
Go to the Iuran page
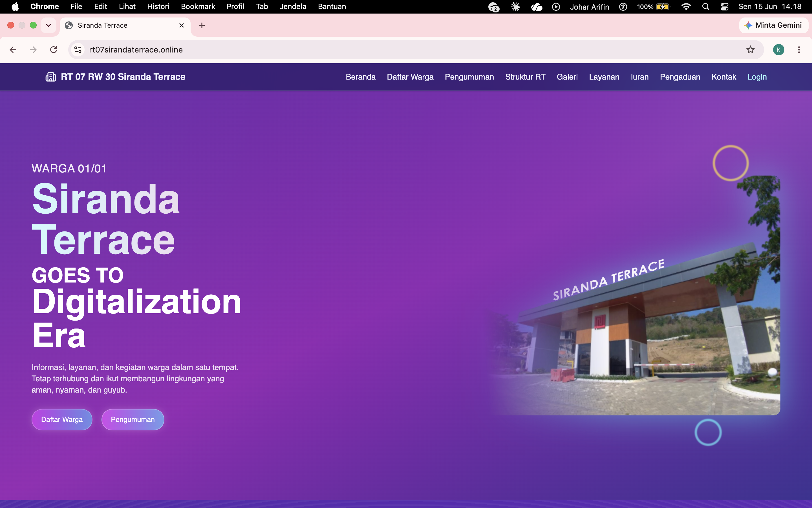click(x=639, y=77)
